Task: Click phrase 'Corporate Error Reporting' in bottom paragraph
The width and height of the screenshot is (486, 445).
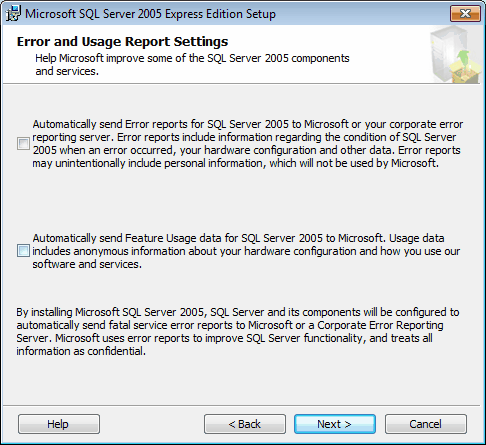Action: pos(380,325)
